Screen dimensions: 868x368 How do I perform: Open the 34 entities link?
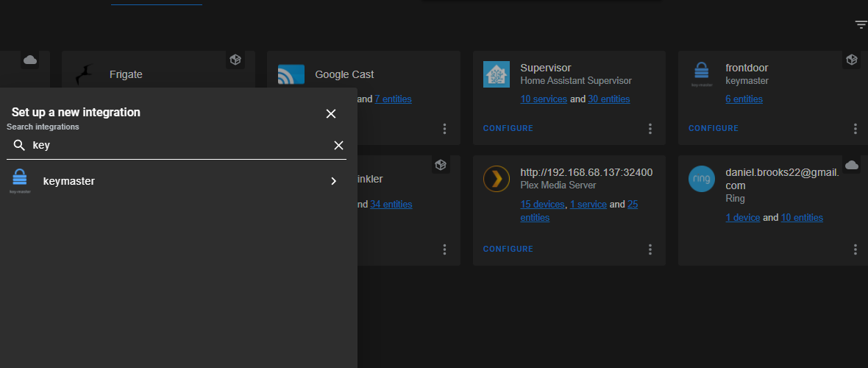click(391, 204)
